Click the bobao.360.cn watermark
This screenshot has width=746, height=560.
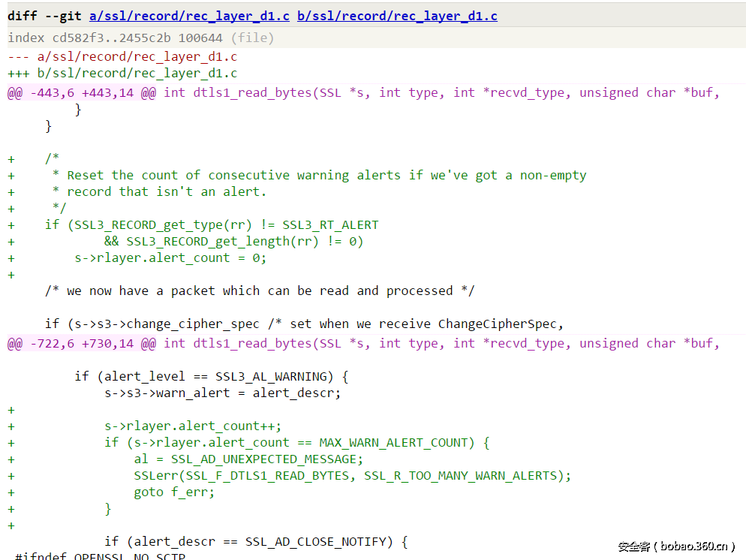click(x=676, y=546)
